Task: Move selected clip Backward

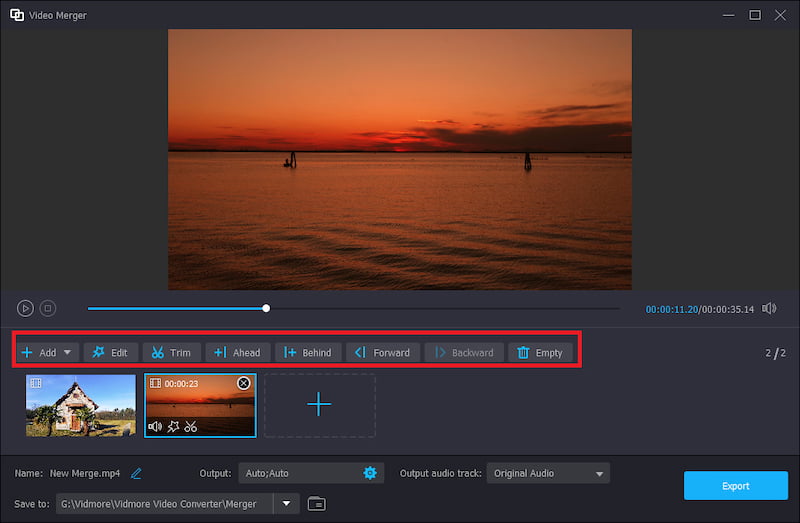Action: [x=464, y=353]
